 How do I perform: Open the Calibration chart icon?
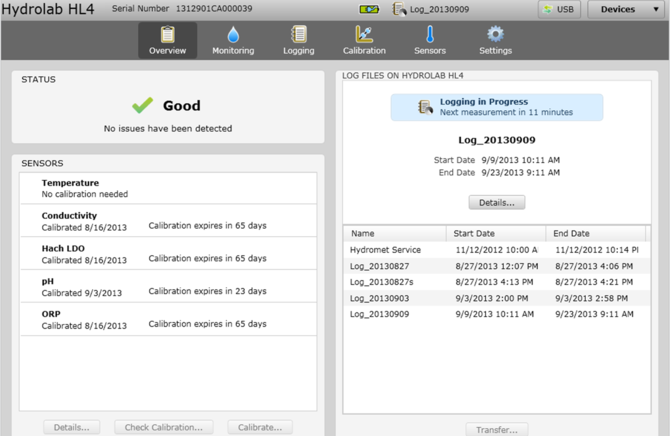coord(364,34)
